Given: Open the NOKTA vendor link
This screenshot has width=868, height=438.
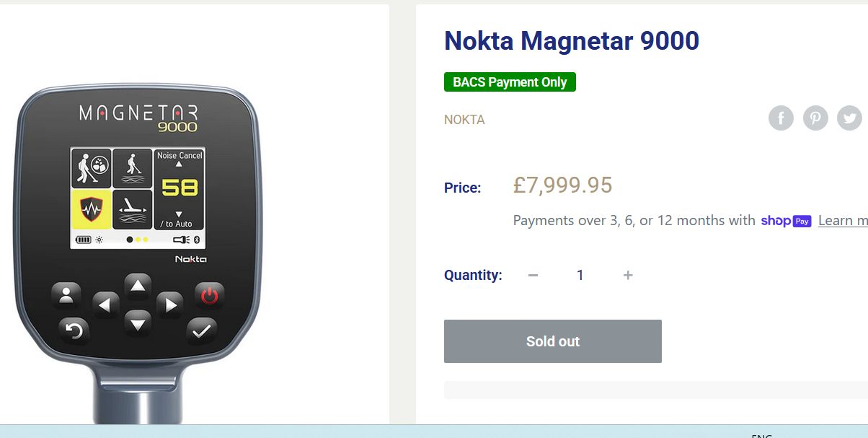Looking at the screenshot, I should [x=464, y=120].
